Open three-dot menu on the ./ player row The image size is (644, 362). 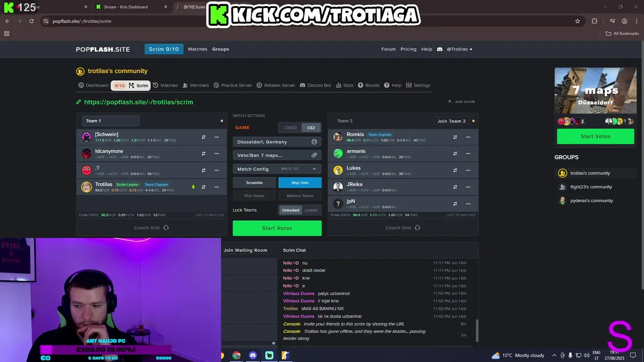click(x=216, y=170)
